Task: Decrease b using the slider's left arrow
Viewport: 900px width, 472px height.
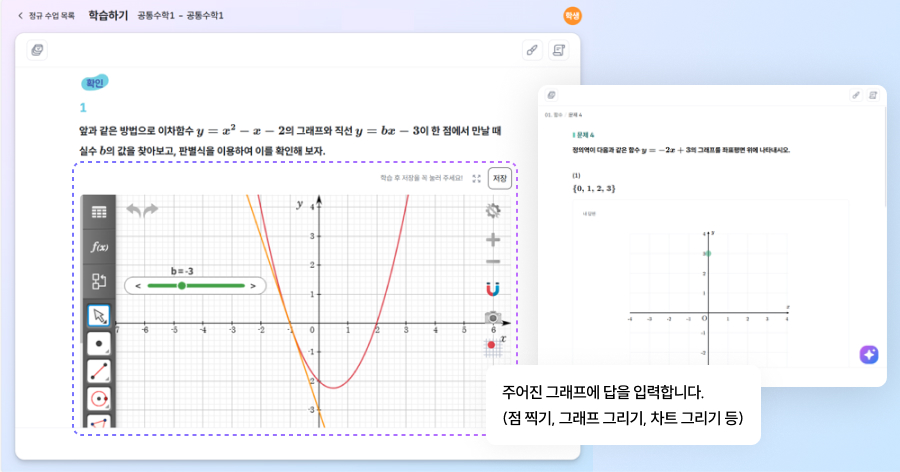Action: [138, 286]
